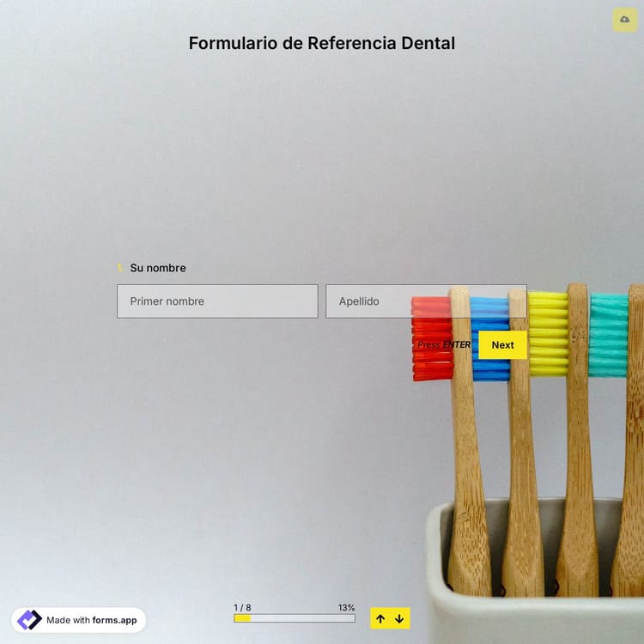Click the "1 / 8" page counter
Screen dimensions: 644x644
coord(242,607)
